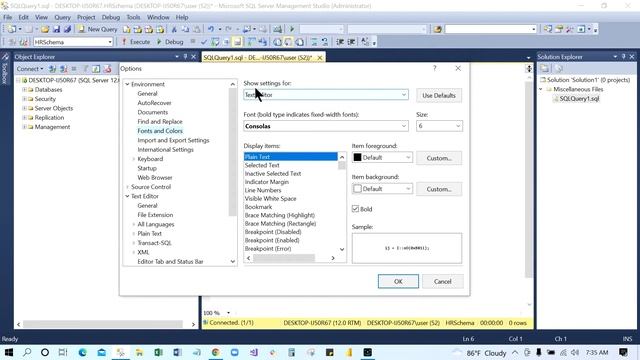
Task: Select Selected Text in Display items list
Action: 262,165
